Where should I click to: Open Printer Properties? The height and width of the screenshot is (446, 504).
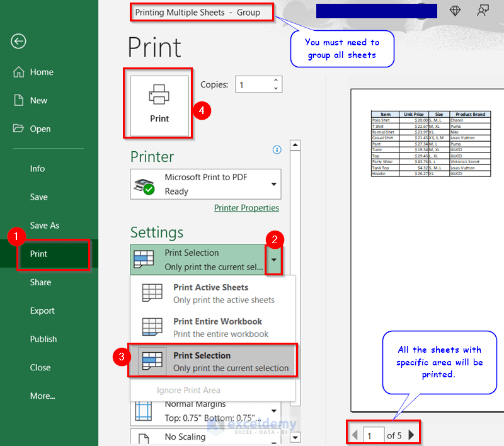click(246, 207)
